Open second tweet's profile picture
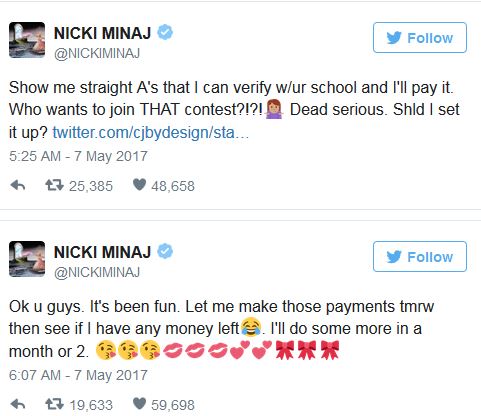 [x=27, y=259]
